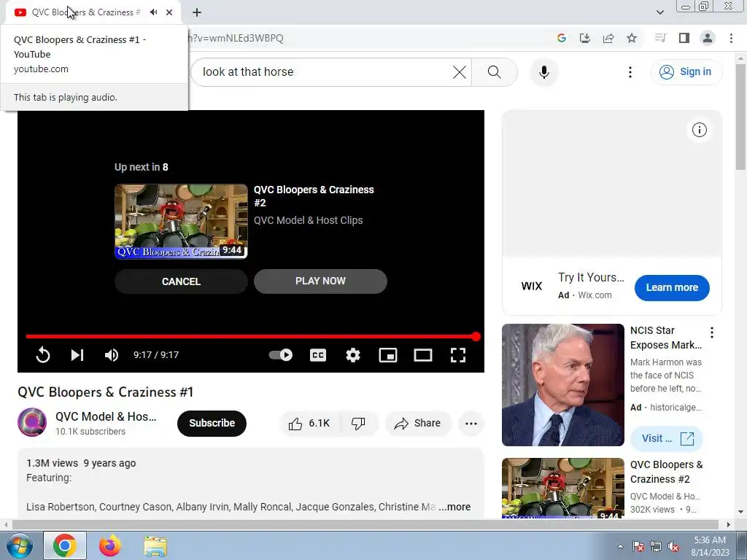Open Firefox from the taskbar
This screenshot has width=747, height=560.
click(x=109, y=545)
